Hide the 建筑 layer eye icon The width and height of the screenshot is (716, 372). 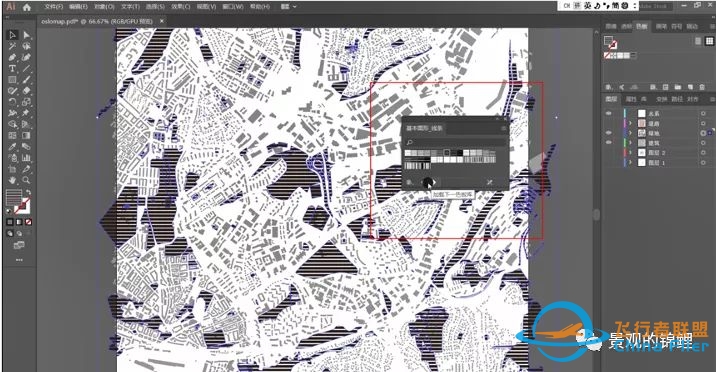(609, 143)
